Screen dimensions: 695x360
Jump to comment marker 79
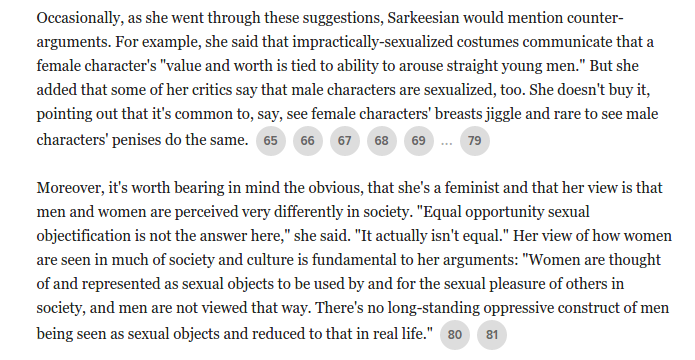tap(475, 141)
